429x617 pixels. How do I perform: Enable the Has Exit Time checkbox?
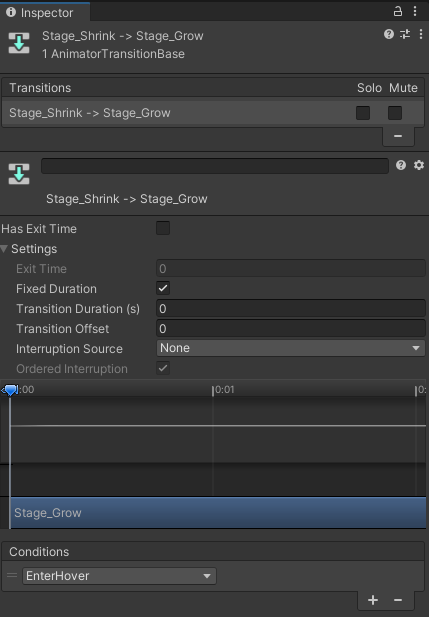point(163,228)
